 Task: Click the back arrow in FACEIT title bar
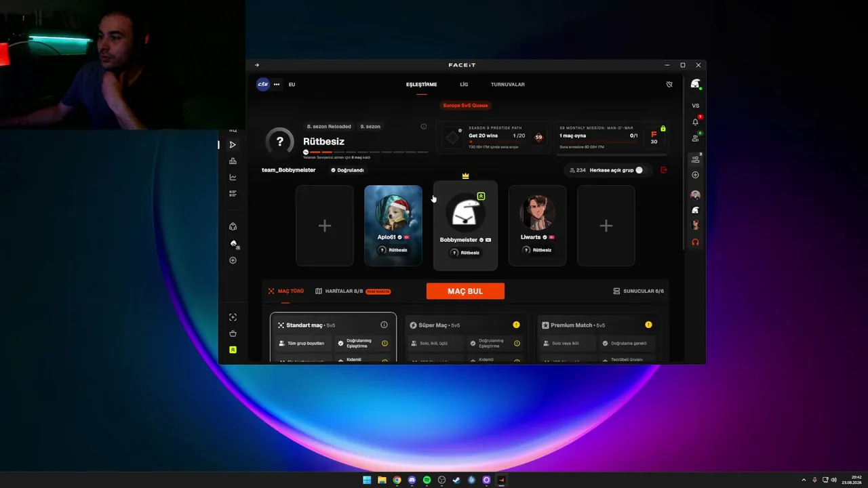pyautogui.click(x=257, y=65)
